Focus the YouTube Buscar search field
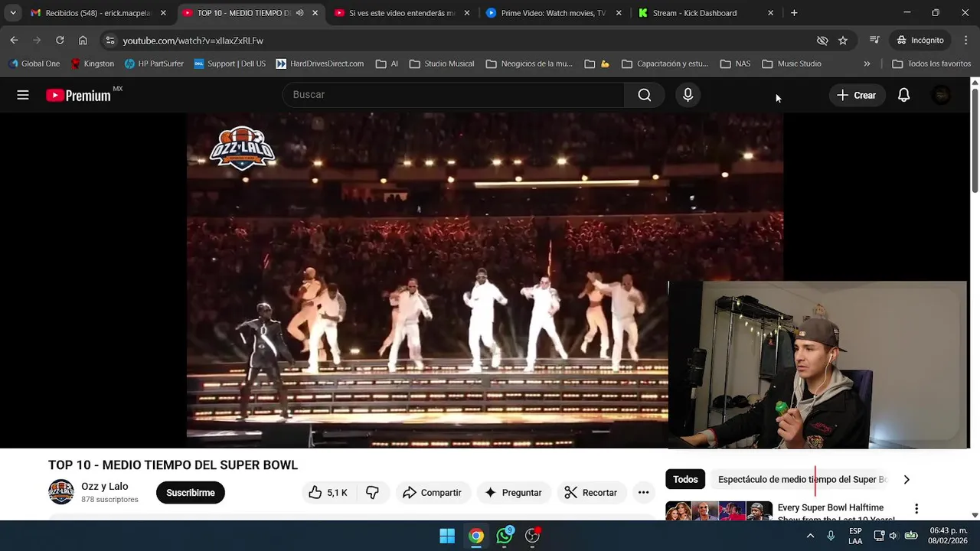Screen dimensions: 980x551 [453, 95]
